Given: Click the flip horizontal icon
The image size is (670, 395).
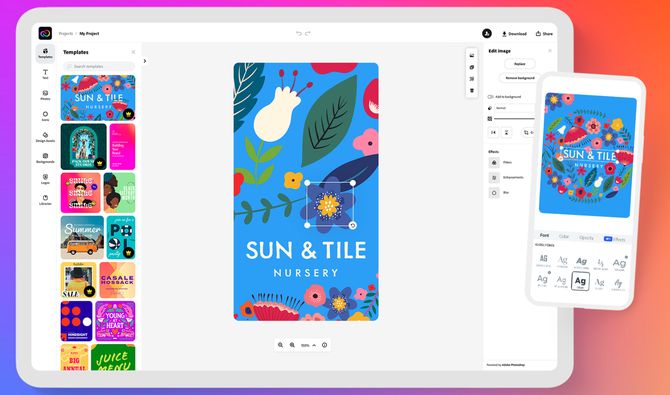Looking at the screenshot, I should (x=494, y=133).
